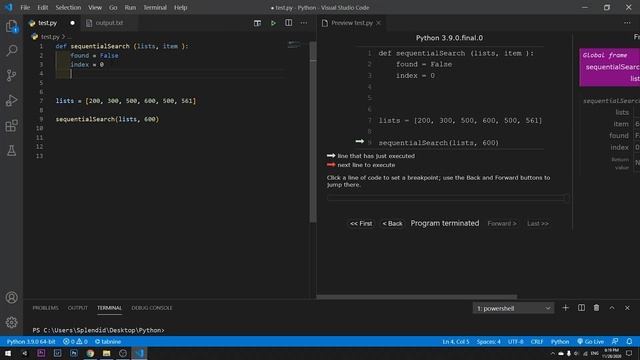Switch to PROBLEMS panel tab
Viewport: 640px width, 360px height.
pyautogui.click(x=46, y=308)
